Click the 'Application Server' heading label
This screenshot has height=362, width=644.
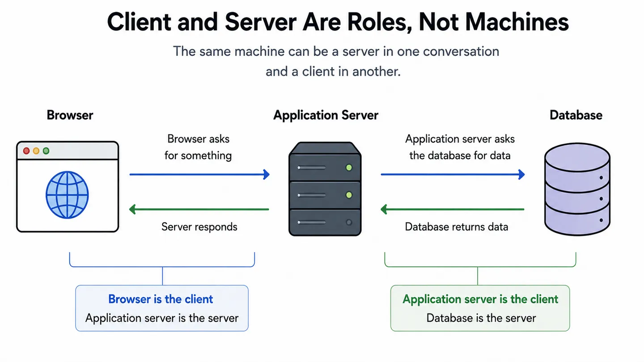click(x=326, y=115)
